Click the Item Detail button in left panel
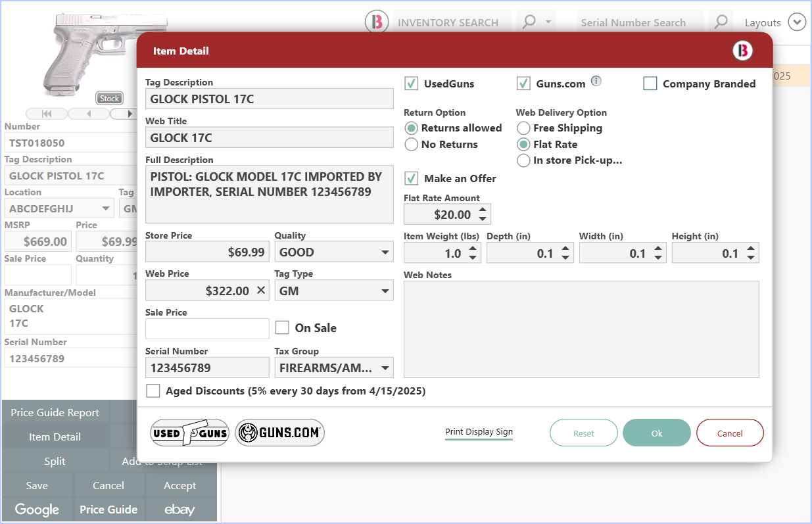Viewport: 812px width, 524px height. pos(55,437)
